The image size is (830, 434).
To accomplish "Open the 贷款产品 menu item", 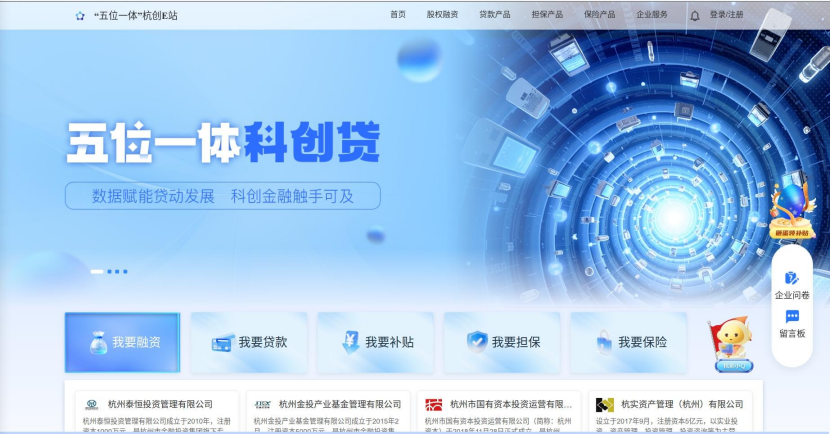I will tap(495, 15).
